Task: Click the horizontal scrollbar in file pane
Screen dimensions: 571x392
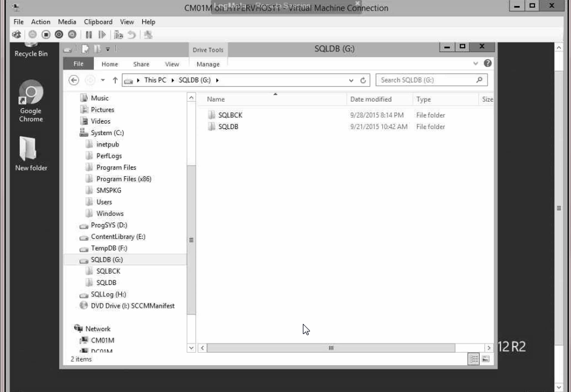Action: pos(330,348)
